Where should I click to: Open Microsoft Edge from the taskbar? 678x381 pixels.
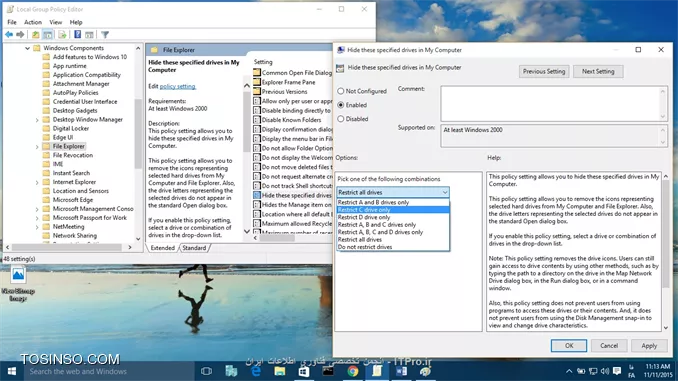[x=256, y=371]
